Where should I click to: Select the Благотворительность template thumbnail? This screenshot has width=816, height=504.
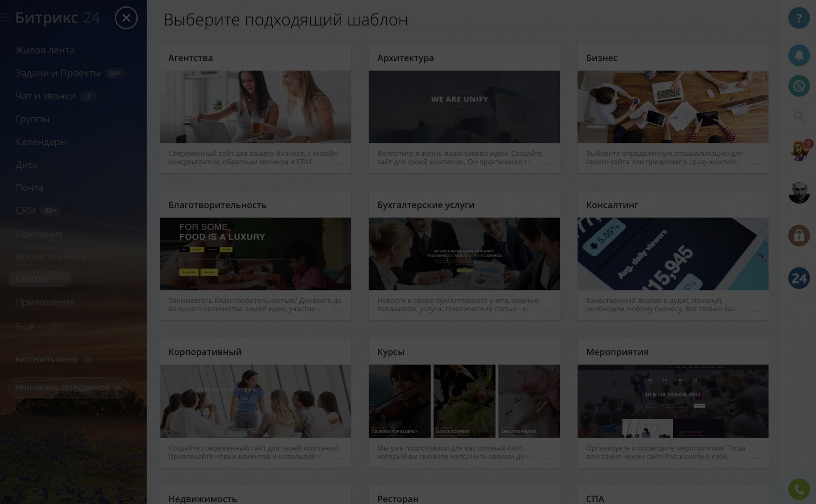[255, 254]
